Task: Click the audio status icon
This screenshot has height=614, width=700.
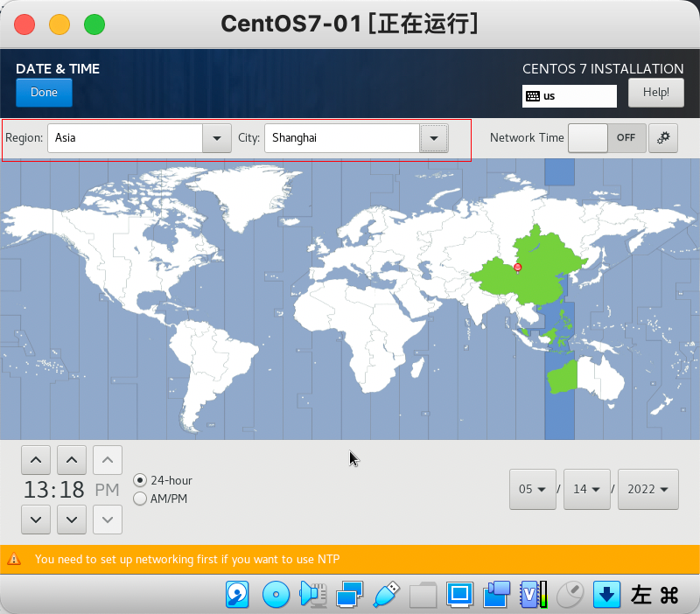Action: click(313, 595)
